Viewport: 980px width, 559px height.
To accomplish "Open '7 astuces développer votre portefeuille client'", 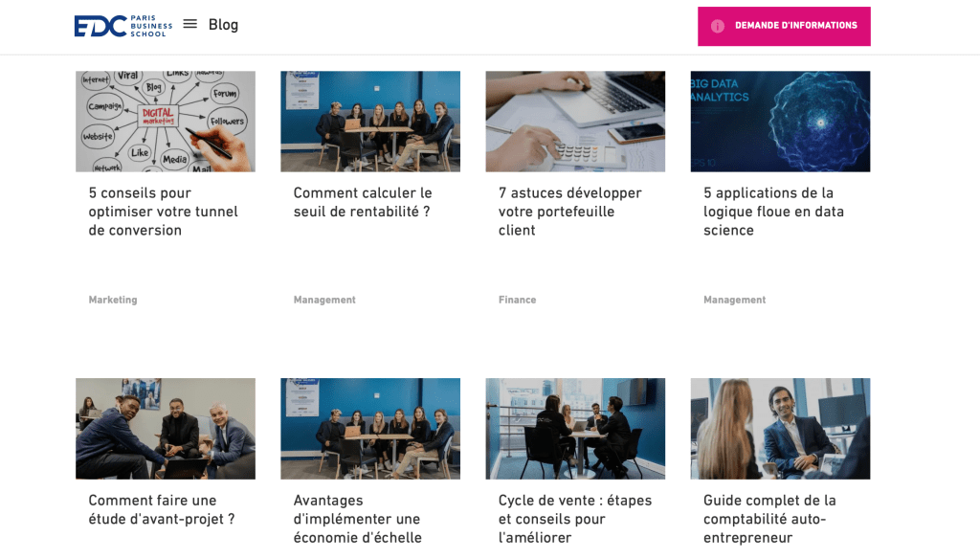I will coord(569,212).
